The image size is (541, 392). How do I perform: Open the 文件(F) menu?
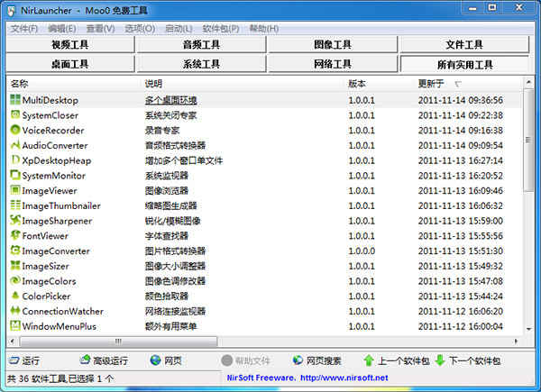point(24,29)
